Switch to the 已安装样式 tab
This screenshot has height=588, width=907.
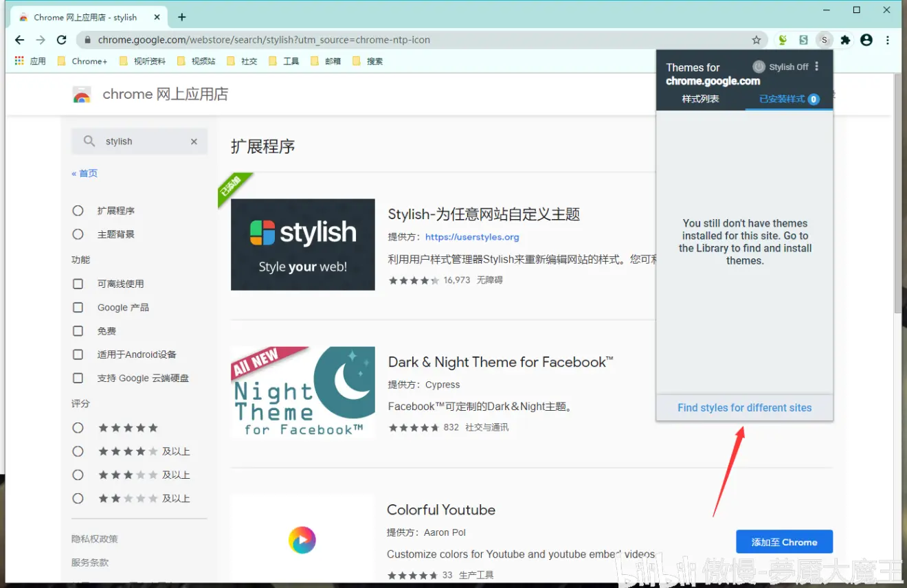(789, 99)
